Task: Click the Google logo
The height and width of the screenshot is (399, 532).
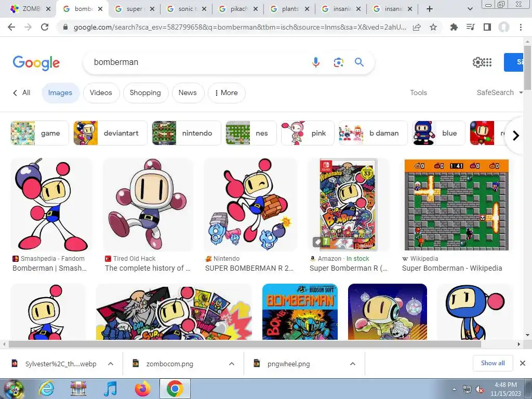Action: pos(36,63)
